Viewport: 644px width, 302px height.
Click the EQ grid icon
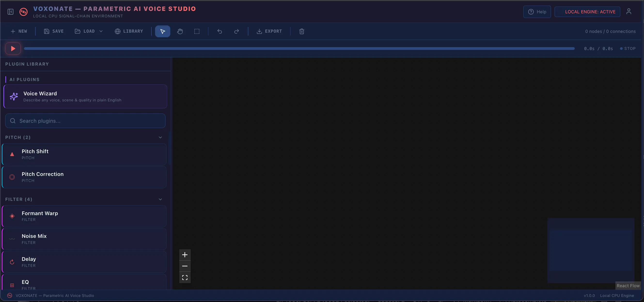[x=12, y=285]
